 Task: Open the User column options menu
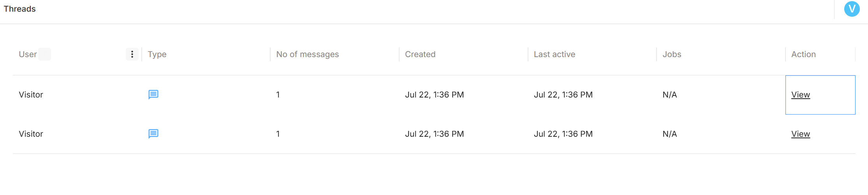132,54
